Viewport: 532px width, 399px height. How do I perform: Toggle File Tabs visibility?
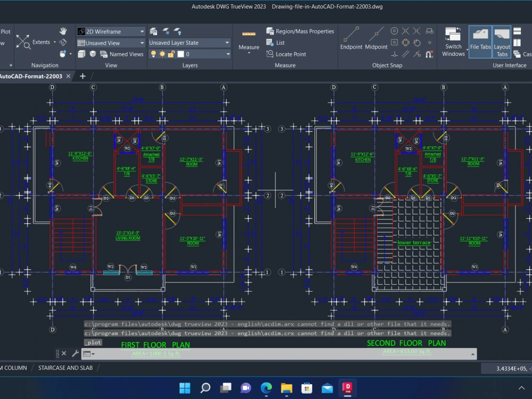480,41
